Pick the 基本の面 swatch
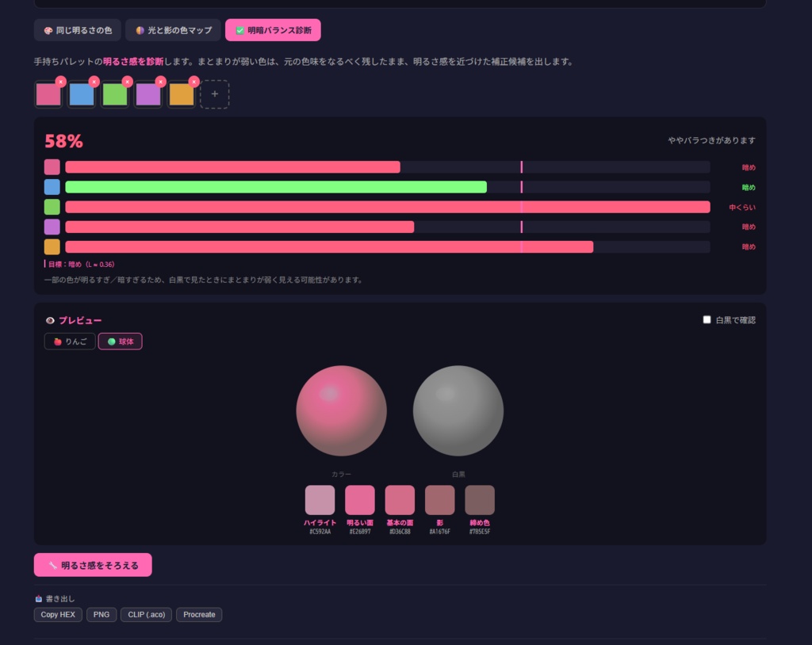This screenshot has height=645, width=812. click(400, 500)
